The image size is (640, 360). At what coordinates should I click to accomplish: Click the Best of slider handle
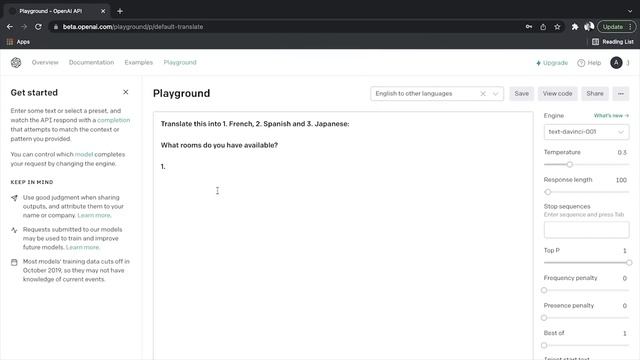point(544,345)
